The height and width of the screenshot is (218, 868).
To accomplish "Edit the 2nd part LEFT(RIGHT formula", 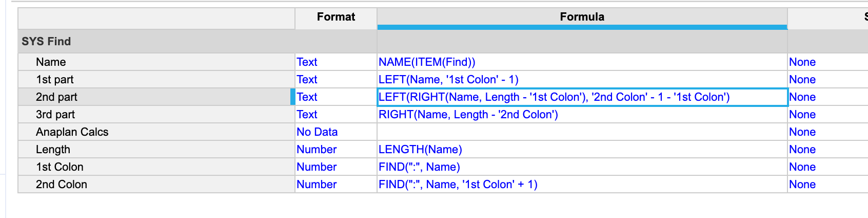I will click(x=582, y=97).
